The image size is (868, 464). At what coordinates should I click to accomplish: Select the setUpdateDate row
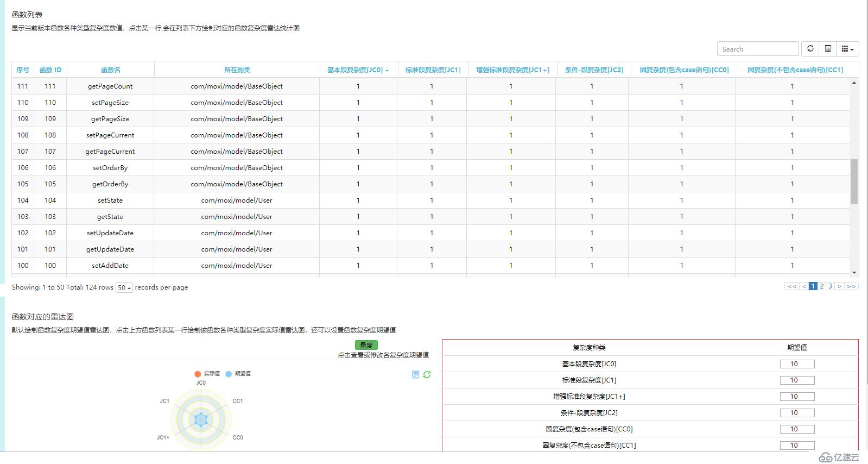[430, 233]
